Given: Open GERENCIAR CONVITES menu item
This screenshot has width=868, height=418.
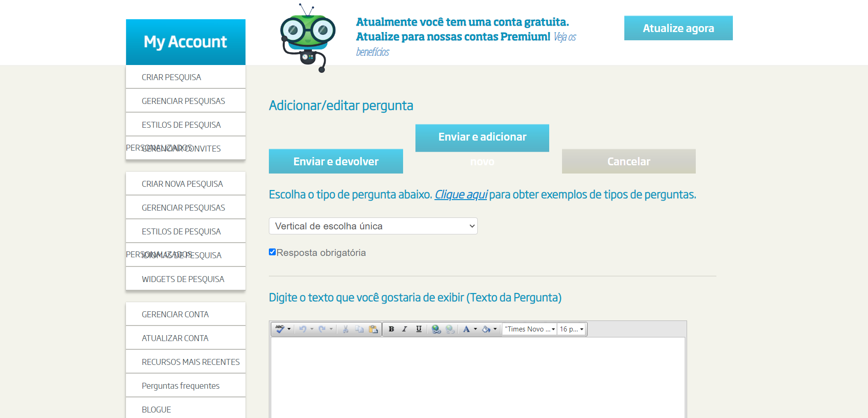Looking at the screenshot, I should point(186,148).
